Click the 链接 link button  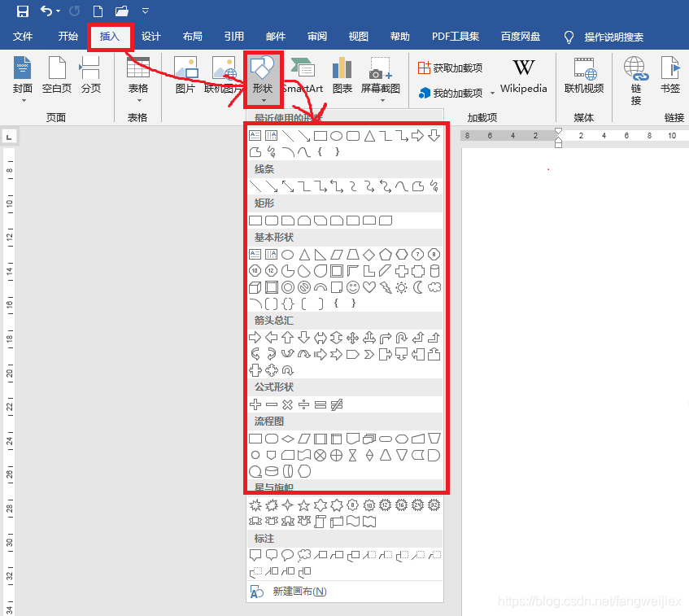(636, 81)
